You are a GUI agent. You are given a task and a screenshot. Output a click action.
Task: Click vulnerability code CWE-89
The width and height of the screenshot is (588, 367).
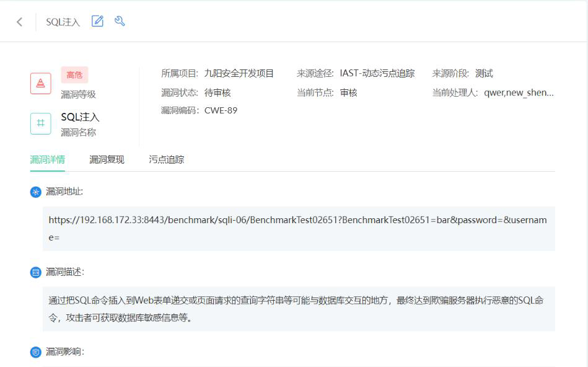[x=221, y=110]
